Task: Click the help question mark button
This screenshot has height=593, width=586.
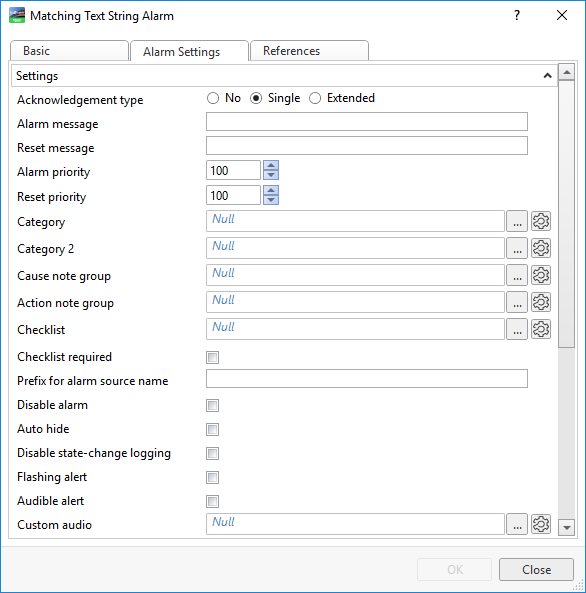Action: pos(517,16)
